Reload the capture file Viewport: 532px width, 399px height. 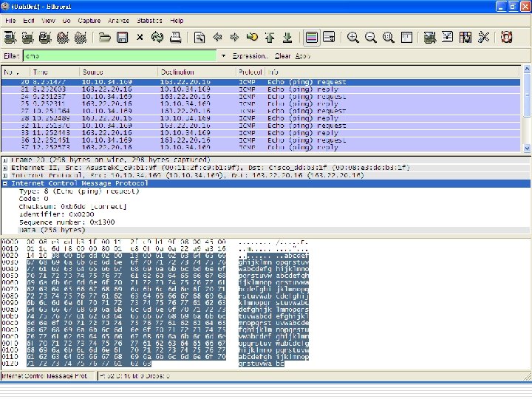coord(157,37)
